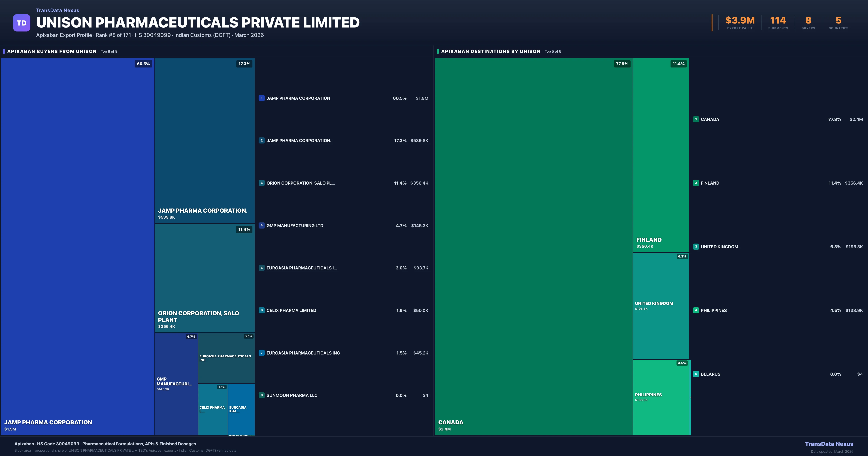Click the FINLAND treemap block
The height and width of the screenshot is (456, 868).
click(x=660, y=155)
